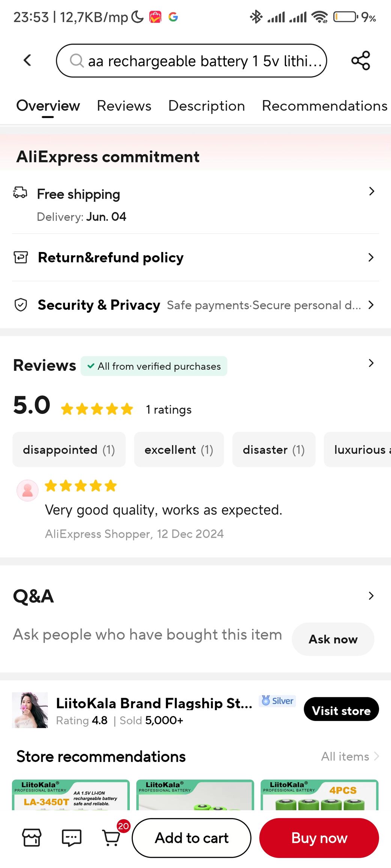
Task: Tap the Security & Privacy shield icon
Action: [21, 305]
